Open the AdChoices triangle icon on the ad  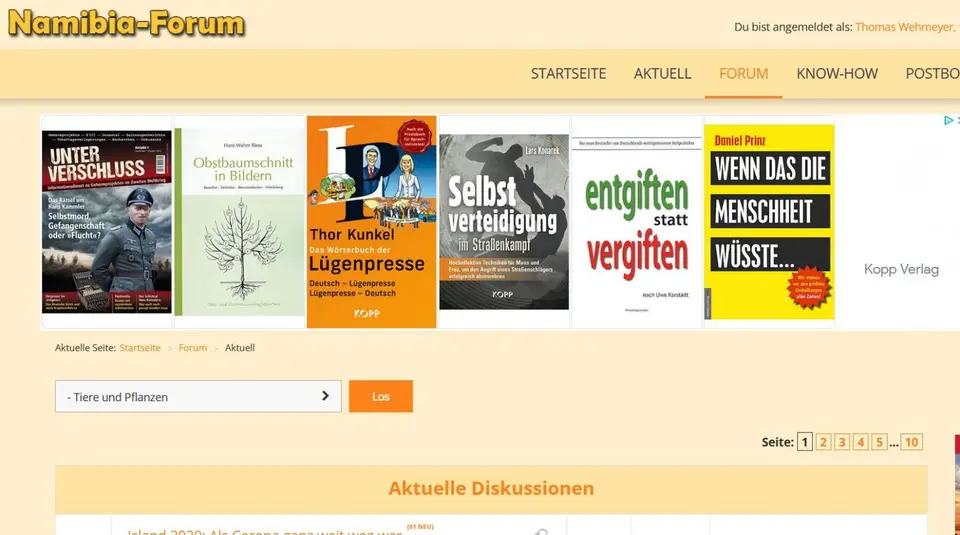click(948, 121)
